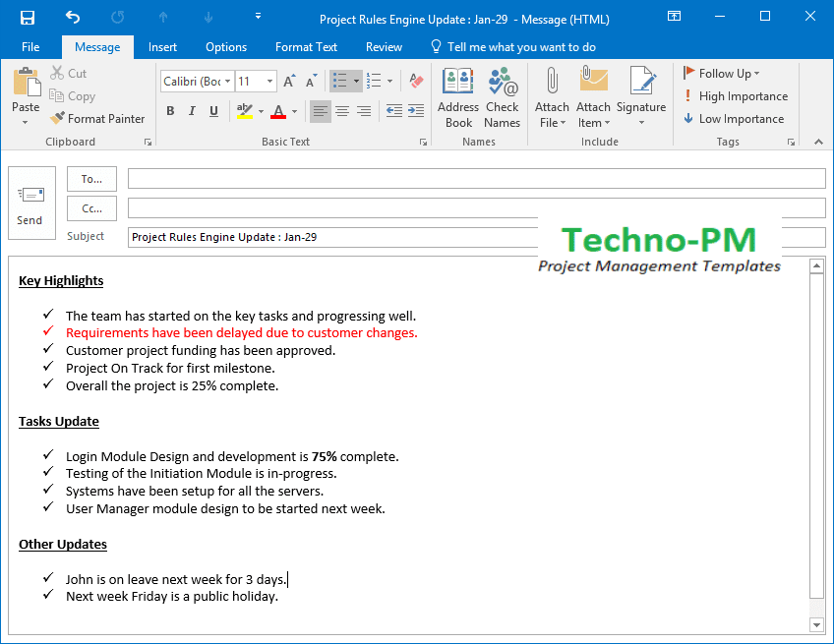
Task: Apply bullet list formatting
Action: [345, 83]
